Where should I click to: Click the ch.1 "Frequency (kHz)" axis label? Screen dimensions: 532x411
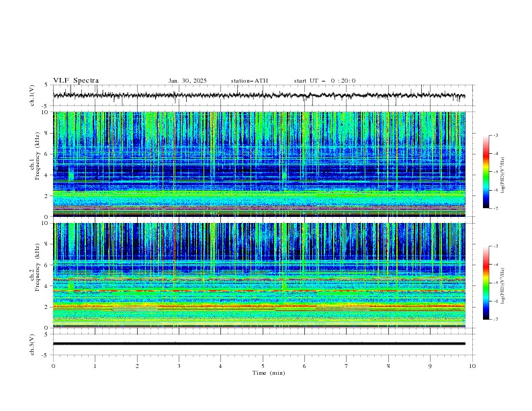[38, 155]
